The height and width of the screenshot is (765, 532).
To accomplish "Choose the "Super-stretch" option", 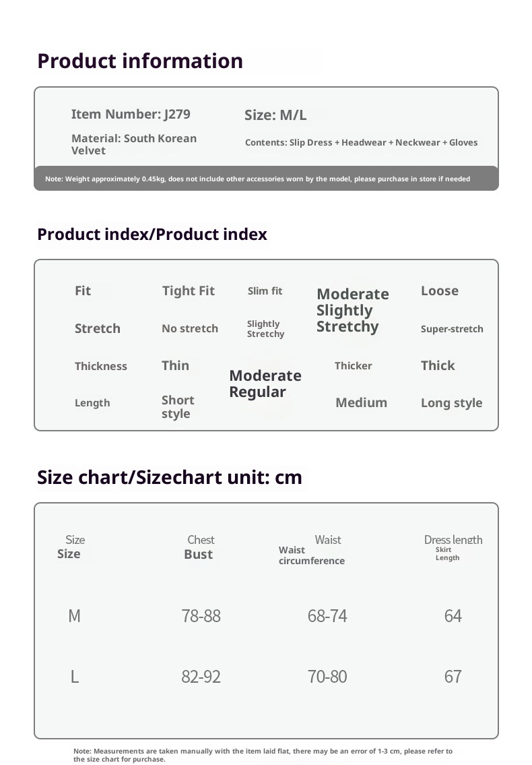I will [x=452, y=330].
